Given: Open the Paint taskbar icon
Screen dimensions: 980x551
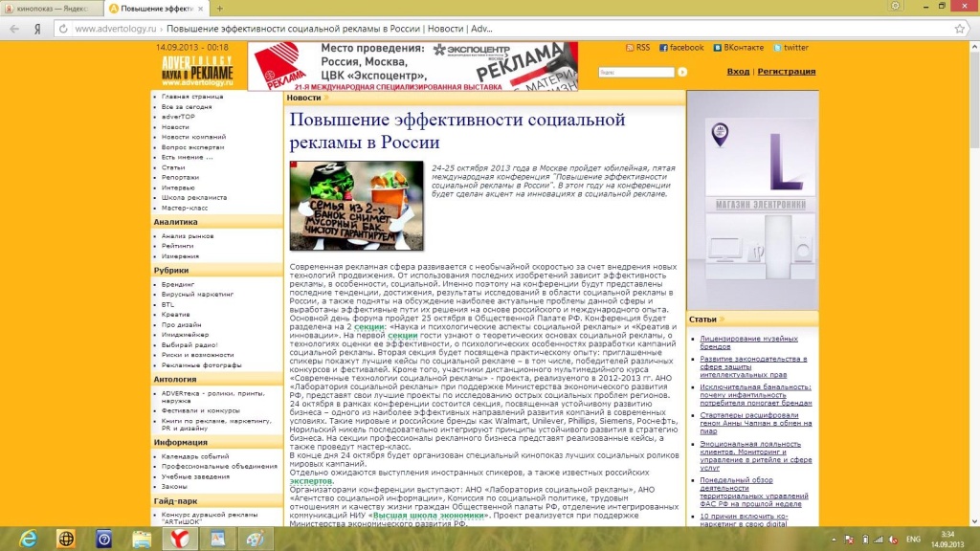Looking at the screenshot, I should (x=255, y=539).
